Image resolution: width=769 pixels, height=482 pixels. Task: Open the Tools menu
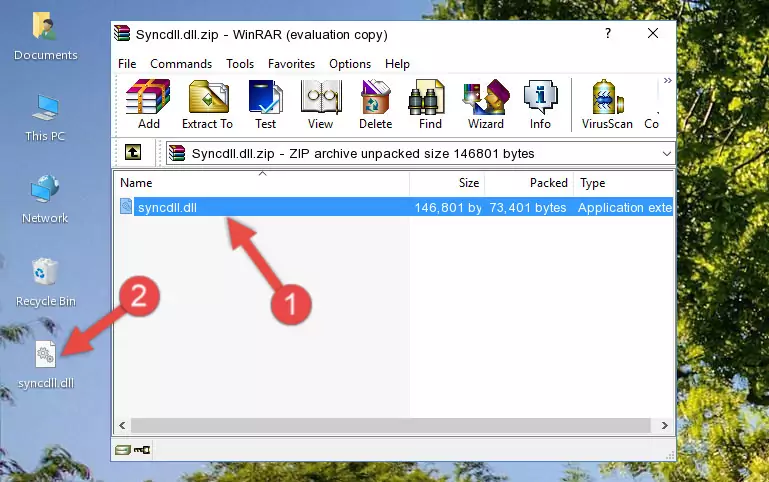click(240, 64)
